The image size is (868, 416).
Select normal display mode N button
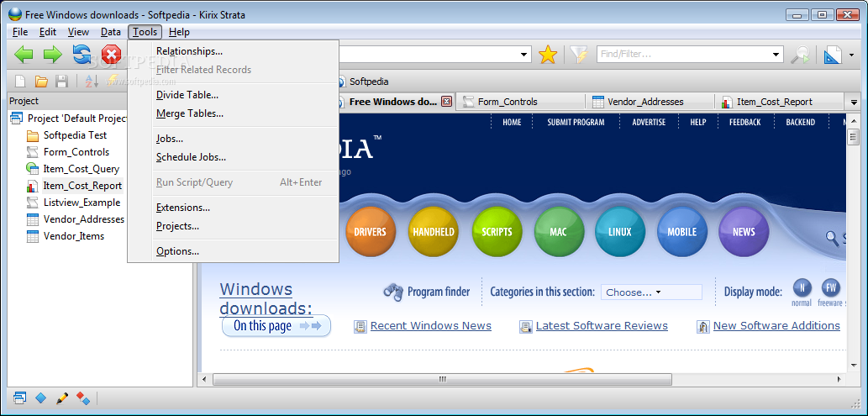pyautogui.click(x=802, y=287)
